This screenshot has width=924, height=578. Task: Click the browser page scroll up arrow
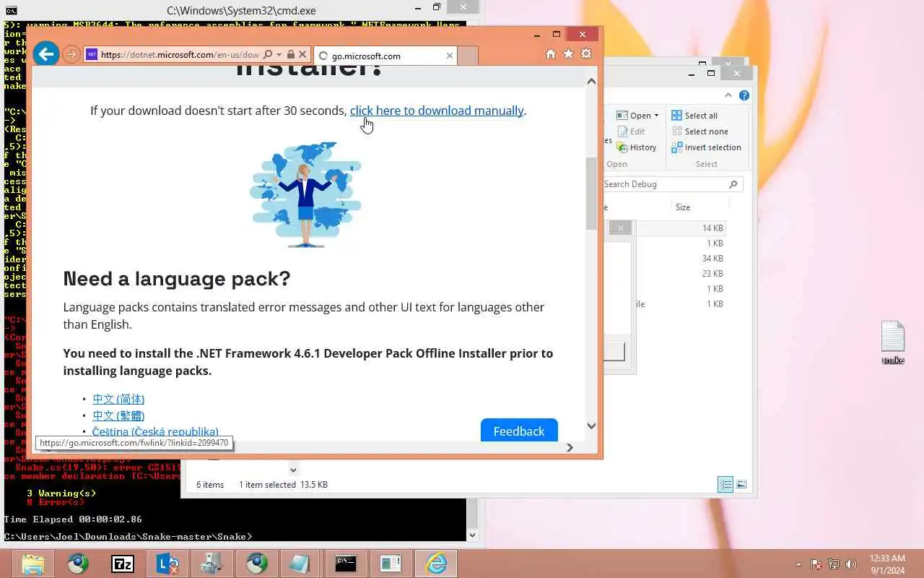[x=591, y=81]
